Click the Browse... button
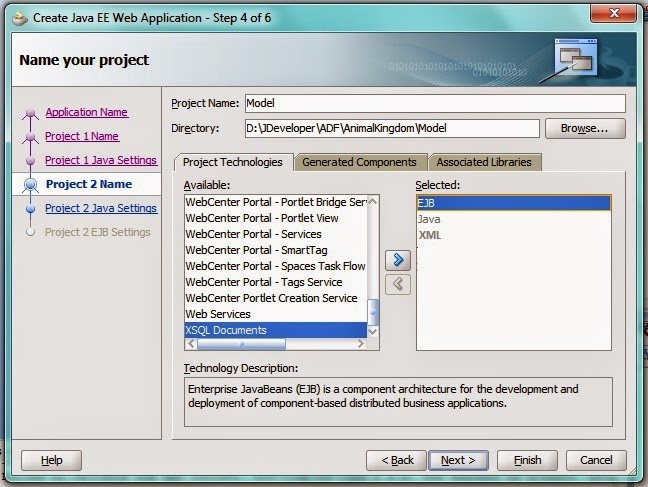This screenshot has height=487, width=648. click(x=585, y=129)
